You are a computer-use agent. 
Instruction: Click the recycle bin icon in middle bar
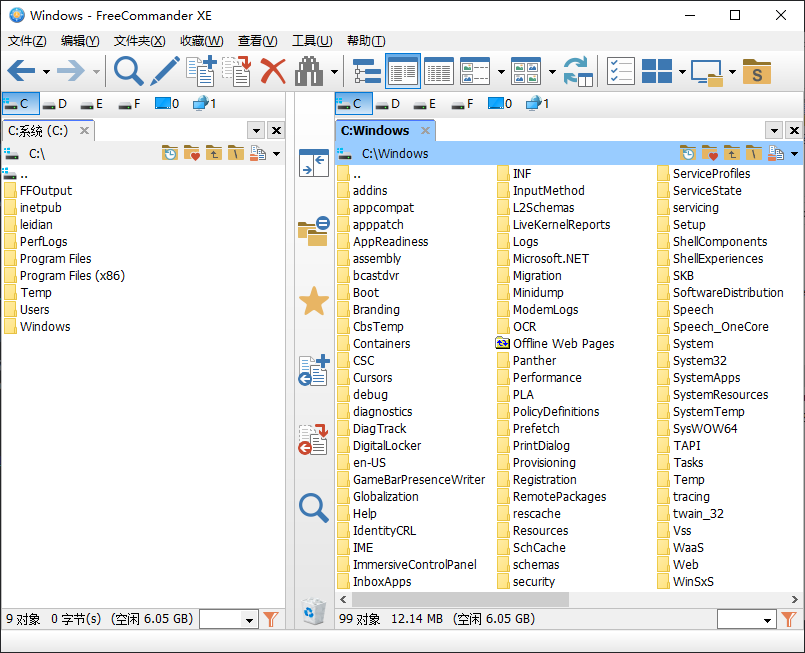314,610
